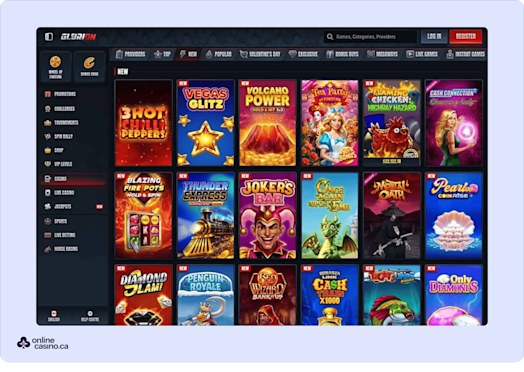Open the Bonus Crab tile

(89, 66)
